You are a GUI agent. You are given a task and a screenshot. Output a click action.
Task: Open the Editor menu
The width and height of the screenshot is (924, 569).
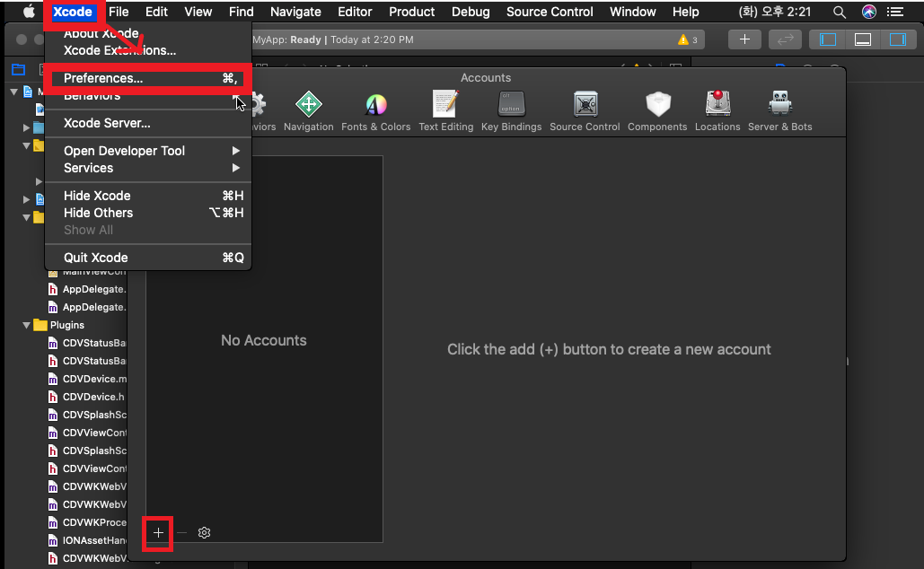355,12
